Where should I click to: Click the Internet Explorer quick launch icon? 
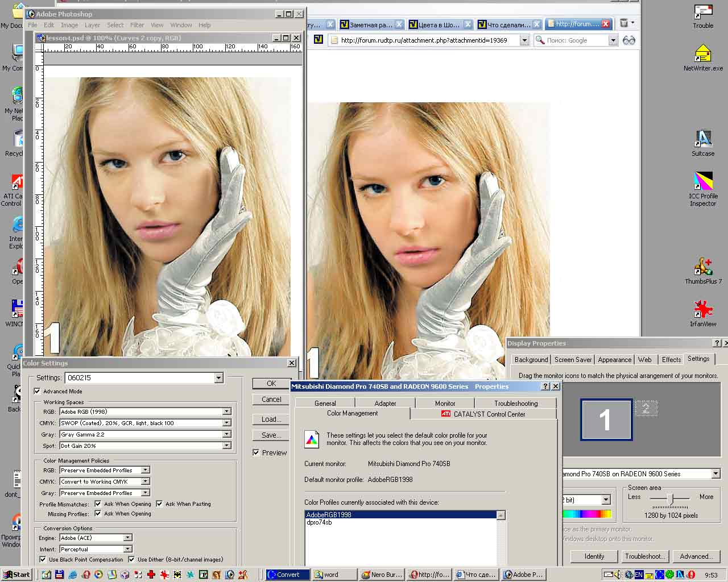pos(73,575)
